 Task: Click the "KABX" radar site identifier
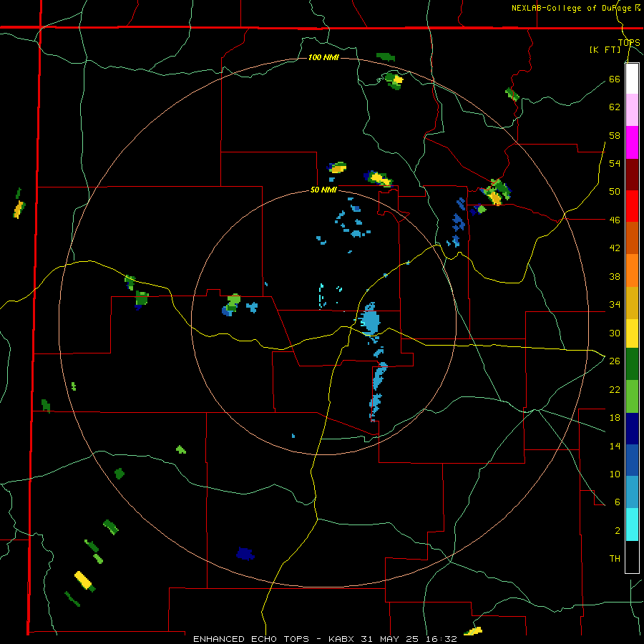pos(342,639)
